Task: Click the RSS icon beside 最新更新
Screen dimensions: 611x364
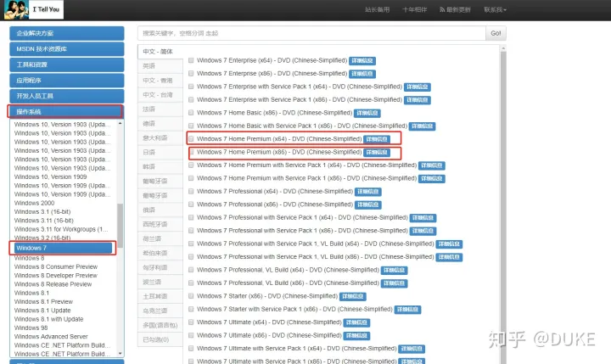Action: pyautogui.click(x=442, y=9)
